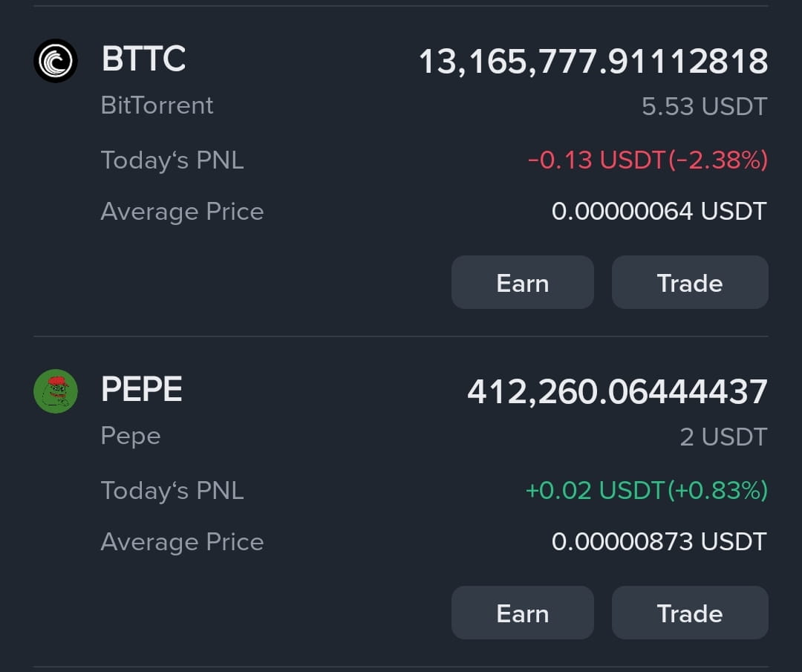Click the 2 USDT valuation
This screenshot has width=802, height=672.
[x=723, y=437]
